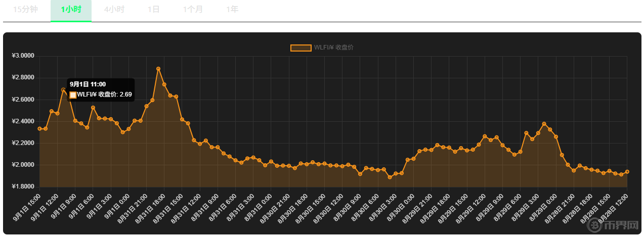The image size is (644, 239).
Task: Click the ¥3.0000 y-axis label
Action: 23,56
